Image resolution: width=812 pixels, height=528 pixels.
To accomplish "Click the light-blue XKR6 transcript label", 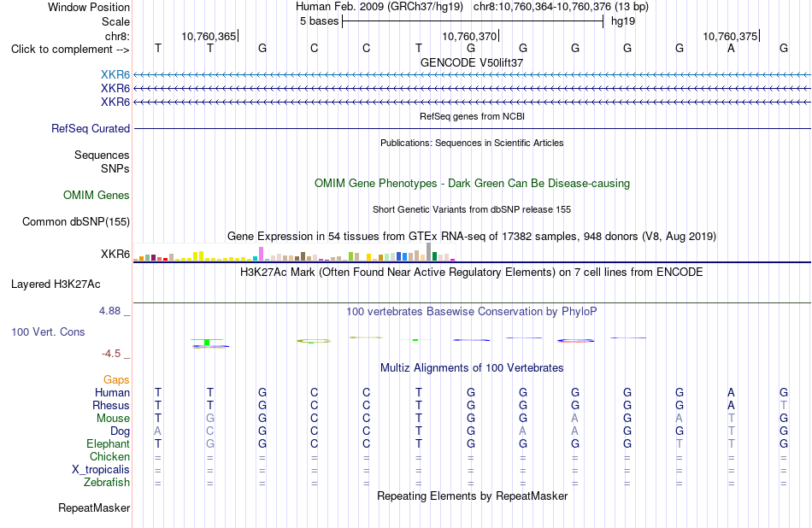I will tap(115, 75).
